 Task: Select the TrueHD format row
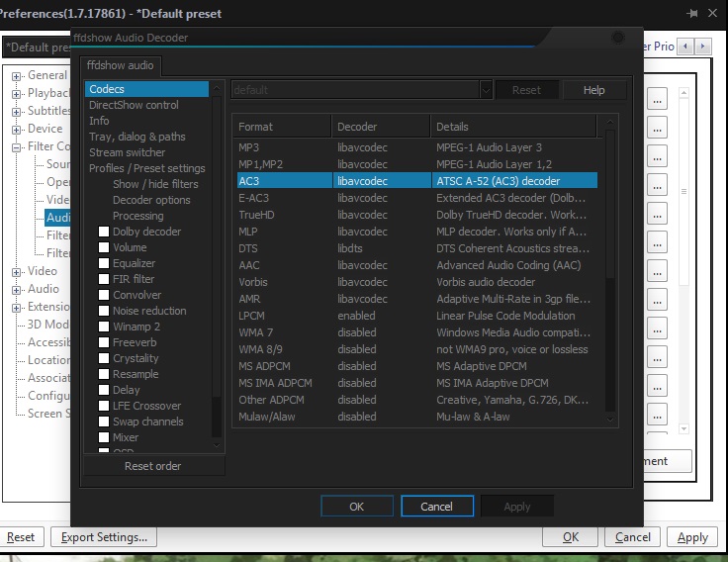point(417,215)
